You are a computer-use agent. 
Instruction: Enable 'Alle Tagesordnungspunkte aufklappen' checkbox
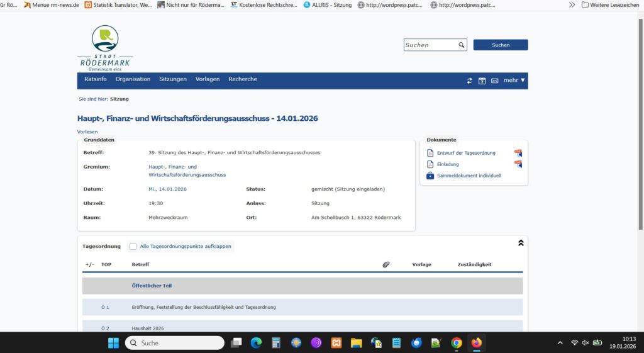coord(133,246)
